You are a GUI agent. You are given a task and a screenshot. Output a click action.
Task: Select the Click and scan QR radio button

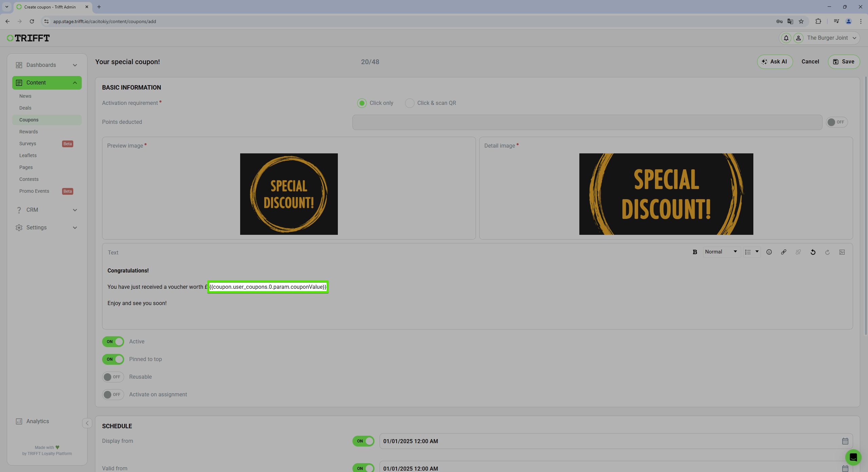click(x=410, y=103)
